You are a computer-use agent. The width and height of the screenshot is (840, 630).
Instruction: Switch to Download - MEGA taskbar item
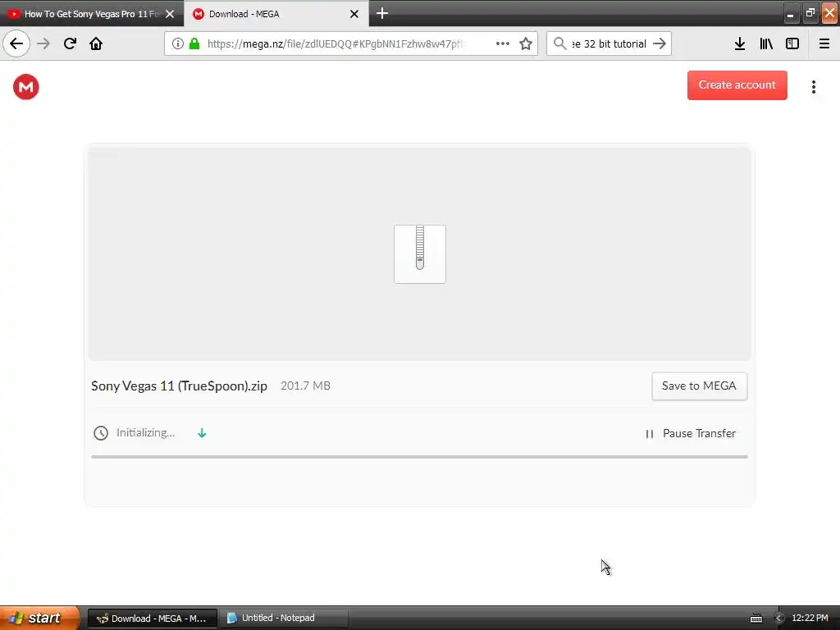point(152,619)
